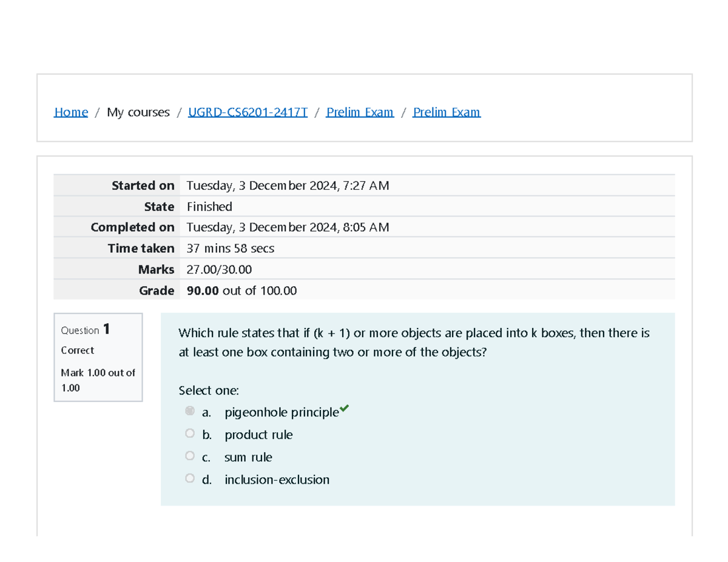Open the last Prelim Exam breadcrumb link

point(447,112)
